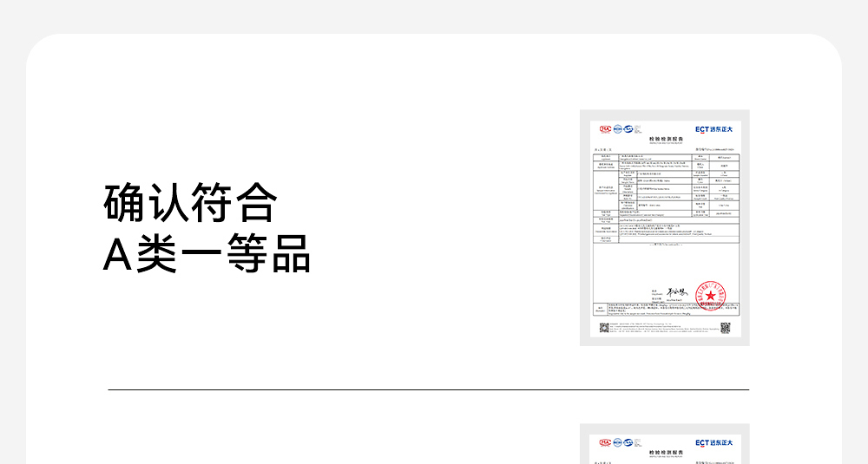Click the 检验检测报告 title on second report
The height and width of the screenshot is (464, 868).
coord(666,452)
